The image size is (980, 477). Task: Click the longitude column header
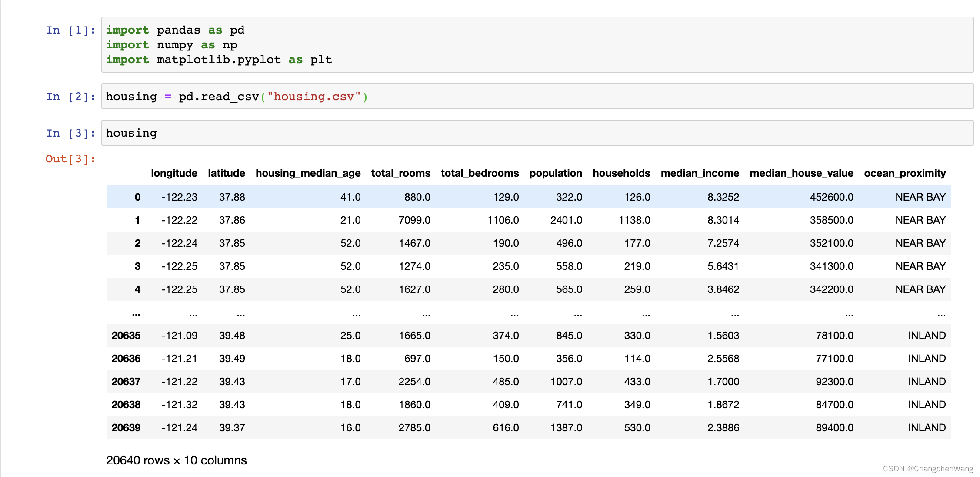coord(174,173)
